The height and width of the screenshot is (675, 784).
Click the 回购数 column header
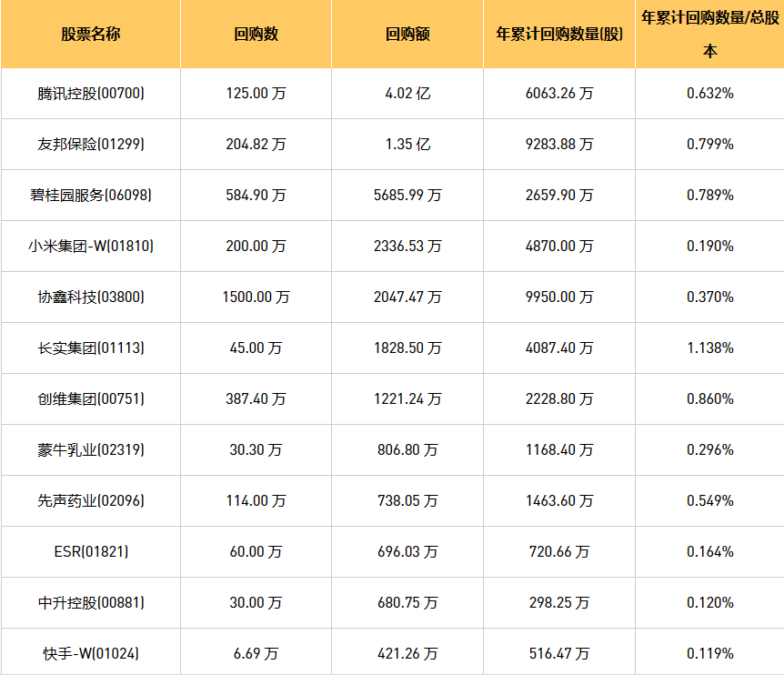256,34
